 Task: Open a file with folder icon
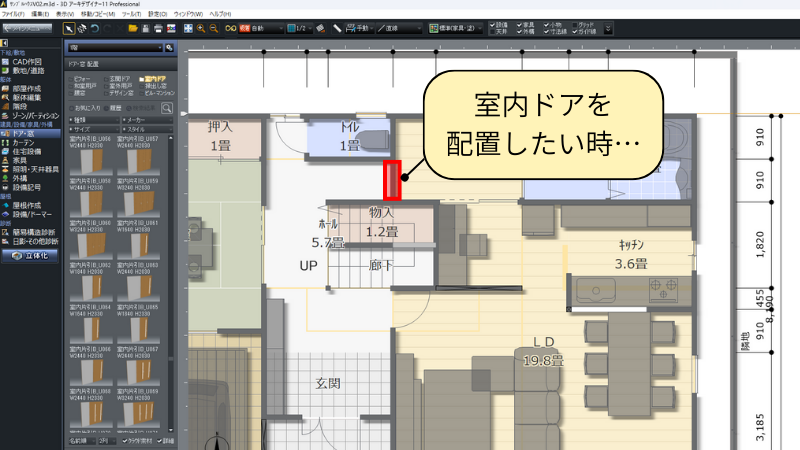133,29
